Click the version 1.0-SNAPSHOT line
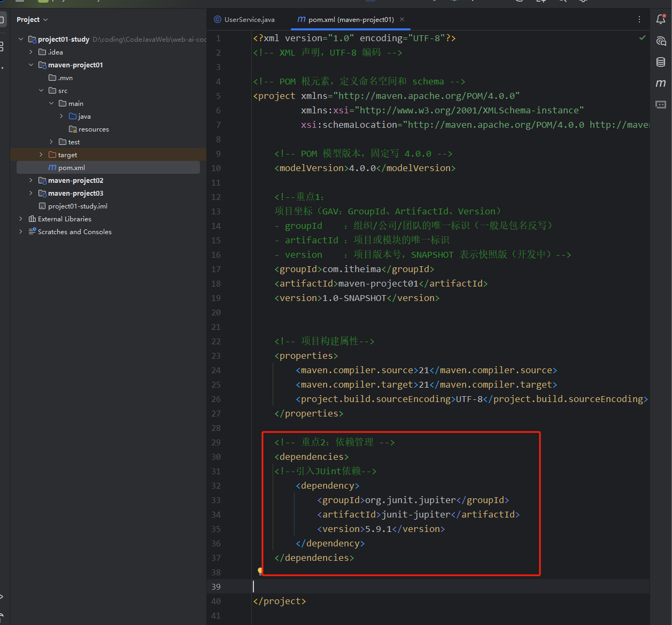Viewport: 672px width, 625px height. (x=357, y=298)
